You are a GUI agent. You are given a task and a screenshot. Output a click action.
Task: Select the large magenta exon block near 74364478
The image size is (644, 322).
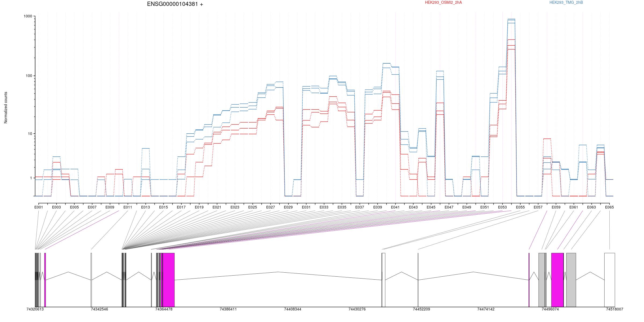click(x=169, y=280)
